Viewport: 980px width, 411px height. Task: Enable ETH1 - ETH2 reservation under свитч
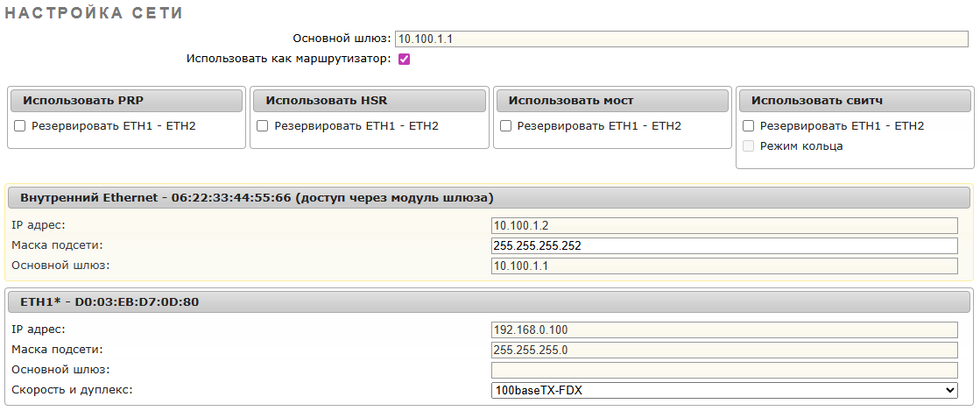[748, 126]
